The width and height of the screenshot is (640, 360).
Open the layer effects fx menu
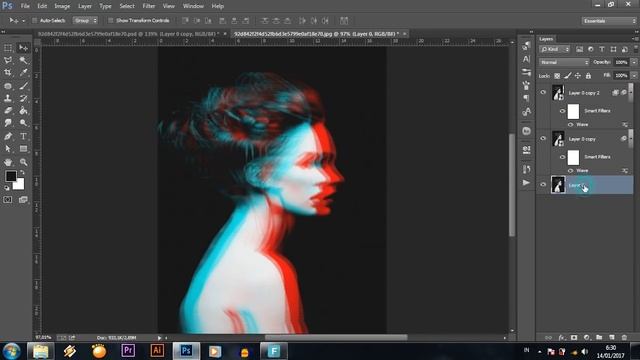click(562, 338)
